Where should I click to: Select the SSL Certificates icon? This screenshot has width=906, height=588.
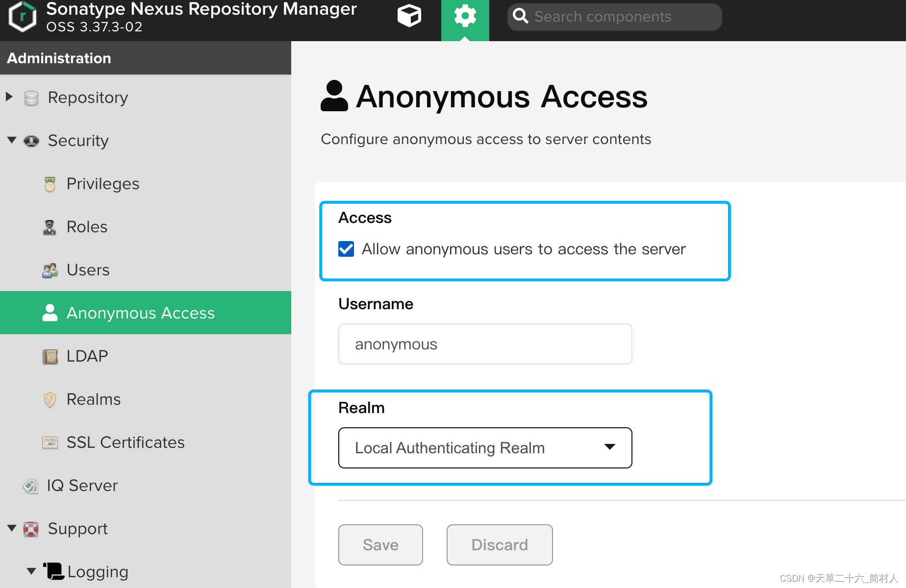click(49, 442)
